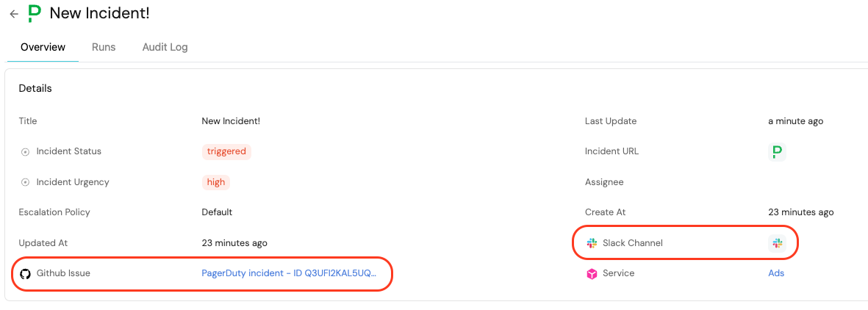Click the green PagerDuty logo in header
868x310 pixels.
tap(35, 13)
